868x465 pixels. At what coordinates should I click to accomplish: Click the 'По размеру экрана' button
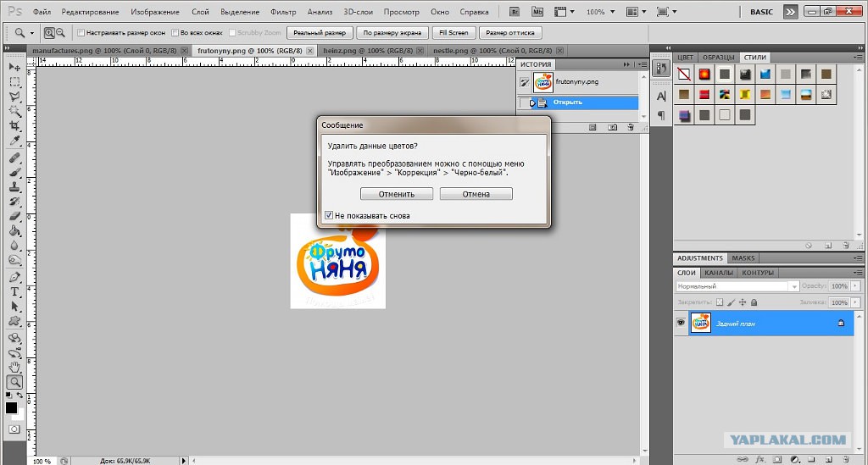coord(392,33)
